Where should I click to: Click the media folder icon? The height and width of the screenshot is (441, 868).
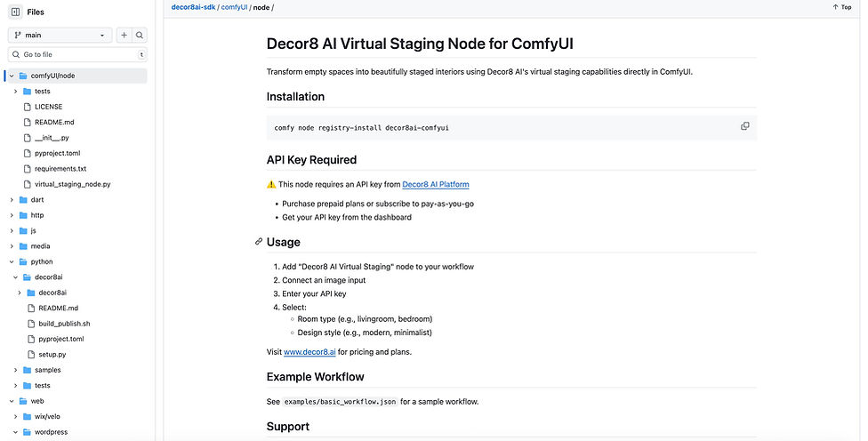click(23, 246)
